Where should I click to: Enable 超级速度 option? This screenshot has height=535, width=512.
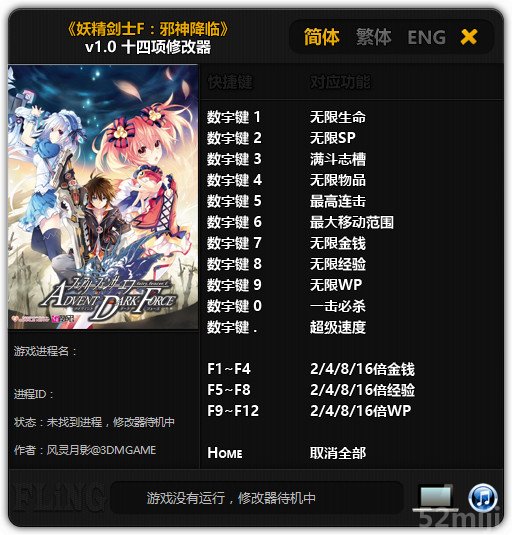click(338, 327)
